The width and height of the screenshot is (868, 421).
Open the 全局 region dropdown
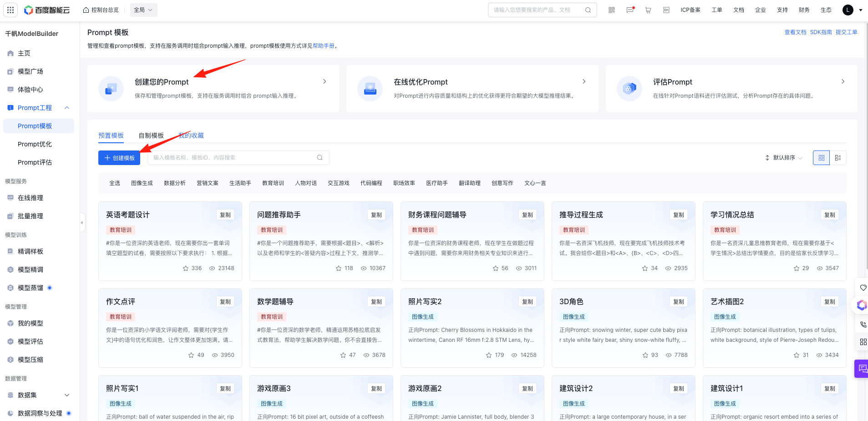point(143,10)
